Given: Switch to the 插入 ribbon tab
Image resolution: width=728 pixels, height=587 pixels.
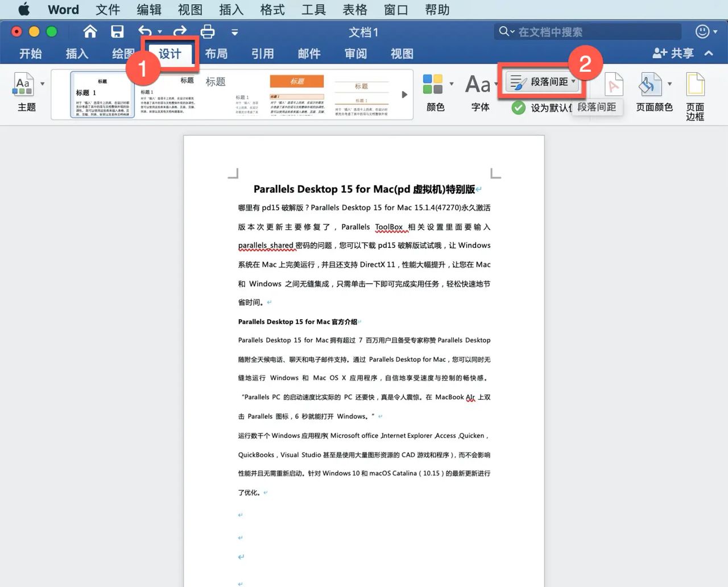Looking at the screenshot, I should (77, 53).
